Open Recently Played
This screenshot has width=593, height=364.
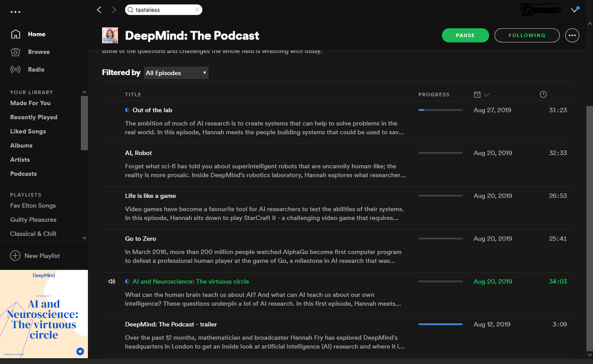tap(34, 118)
